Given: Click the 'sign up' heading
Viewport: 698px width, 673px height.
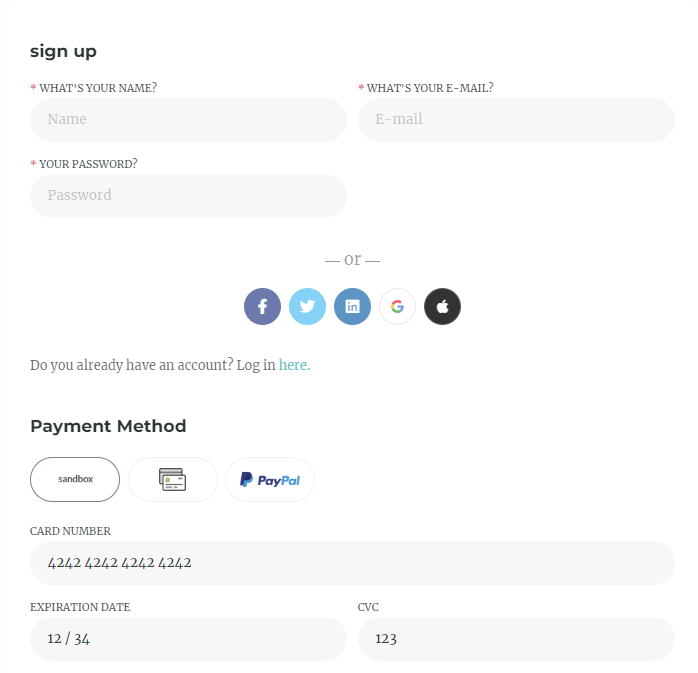Looking at the screenshot, I should click(x=63, y=51).
